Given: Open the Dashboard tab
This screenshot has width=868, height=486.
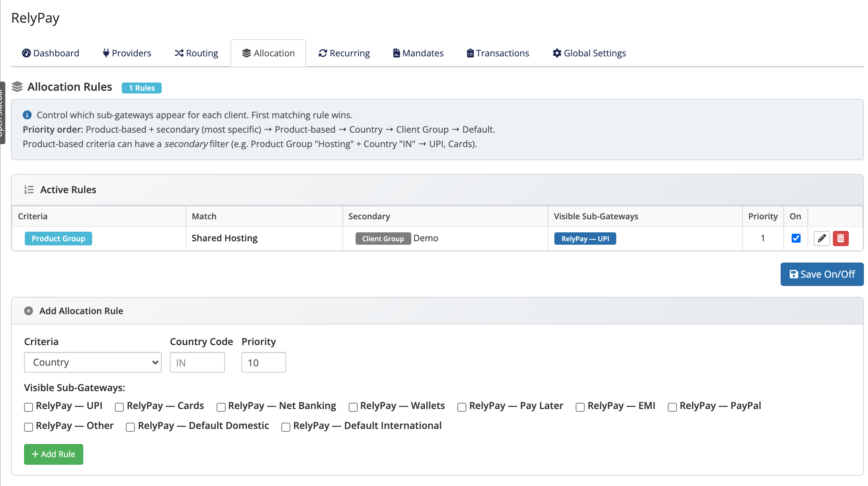Looking at the screenshot, I should [x=51, y=53].
